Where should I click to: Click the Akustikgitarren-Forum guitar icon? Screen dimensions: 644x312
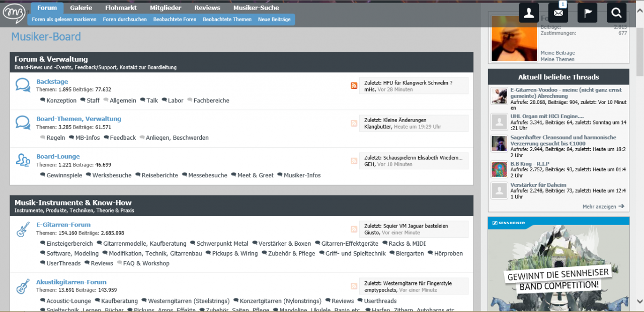tap(23, 286)
